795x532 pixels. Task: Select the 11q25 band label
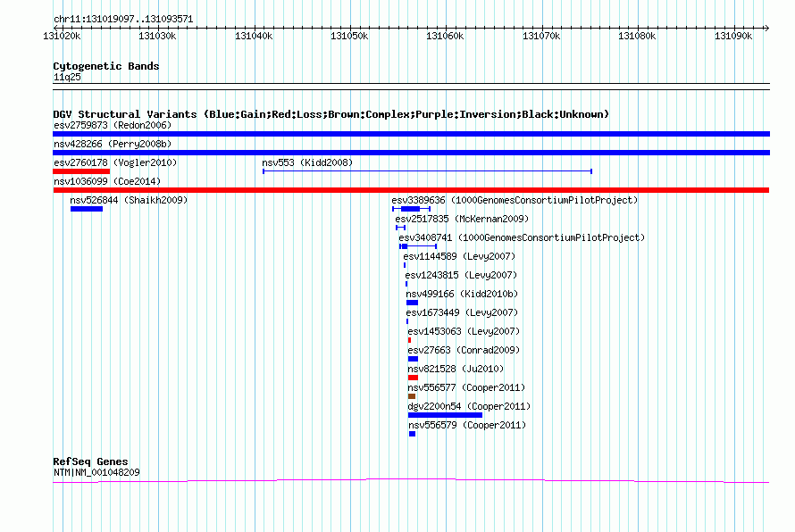tap(67, 77)
